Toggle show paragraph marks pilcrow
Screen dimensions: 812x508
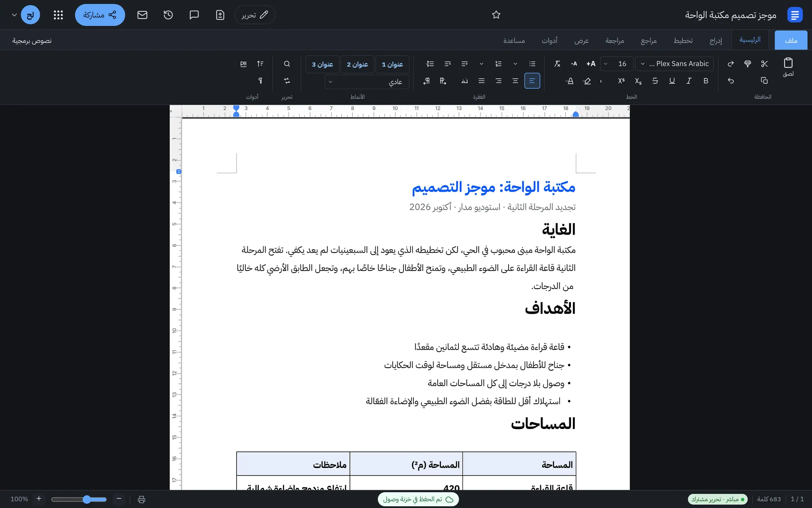(x=260, y=81)
